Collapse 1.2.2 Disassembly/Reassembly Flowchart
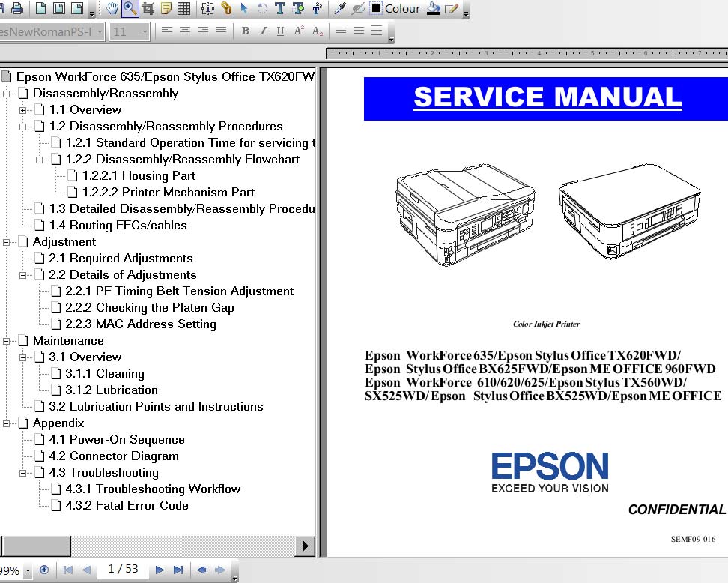 click(x=40, y=160)
